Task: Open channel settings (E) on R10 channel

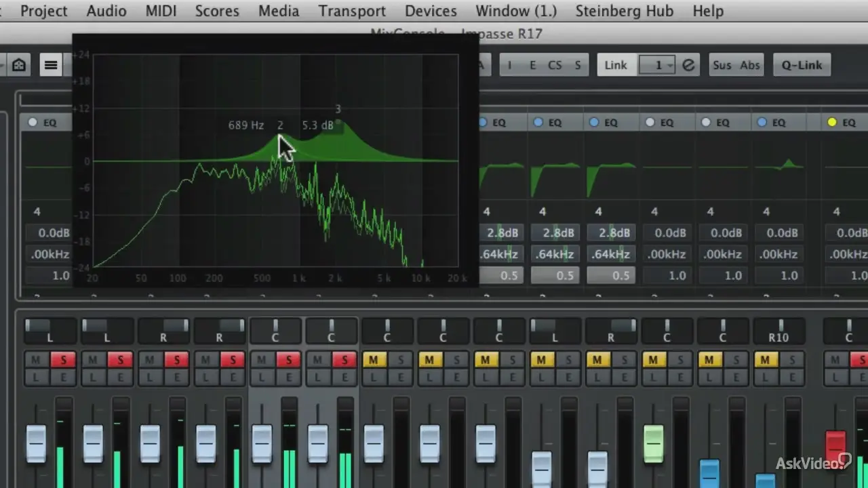Action: coord(791,377)
